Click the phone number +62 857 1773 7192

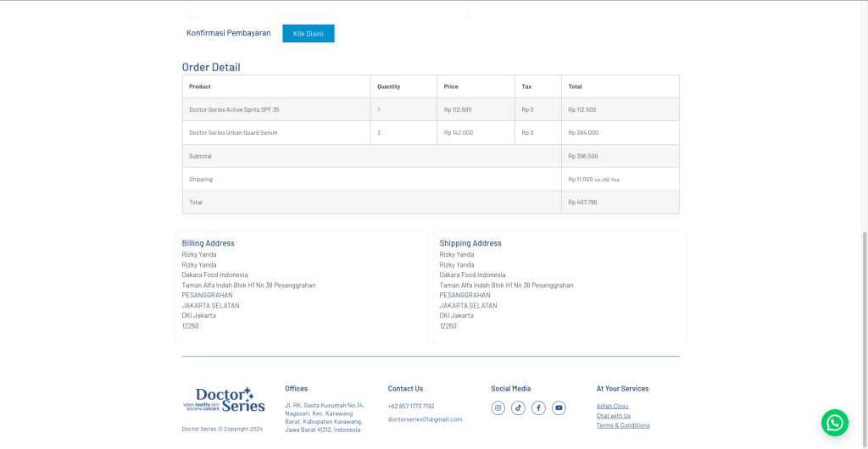click(x=411, y=406)
